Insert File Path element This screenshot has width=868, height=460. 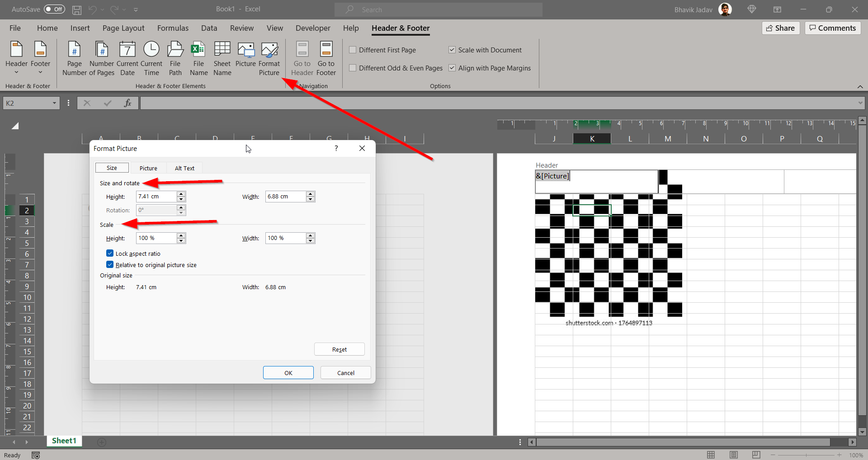click(x=175, y=58)
